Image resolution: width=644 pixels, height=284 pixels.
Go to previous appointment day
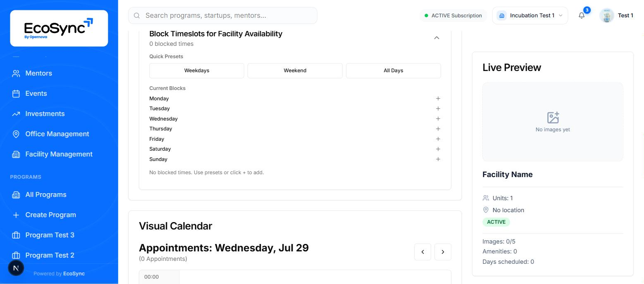point(422,252)
